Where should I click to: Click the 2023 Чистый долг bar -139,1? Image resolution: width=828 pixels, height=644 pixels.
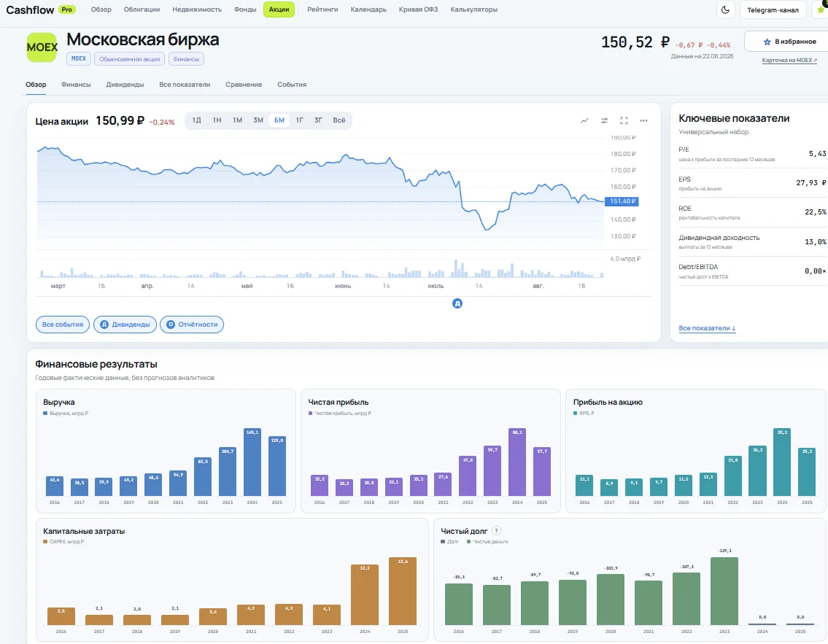(724, 591)
